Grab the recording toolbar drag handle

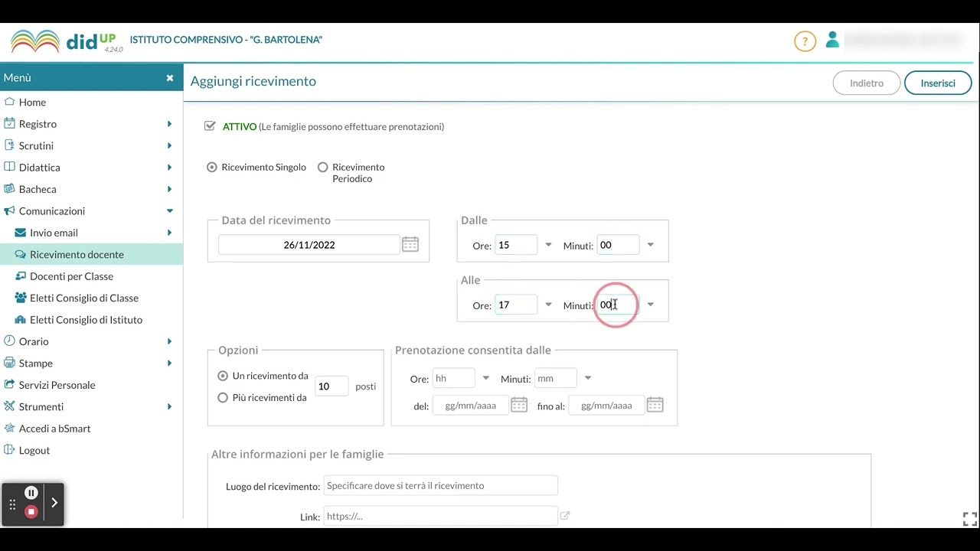[12, 504]
